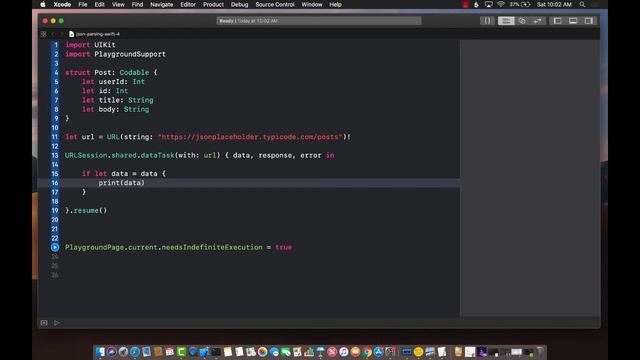The width and height of the screenshot is (640, 360).
Task: Open Finder from the Dock
Action: coord(100,352)
